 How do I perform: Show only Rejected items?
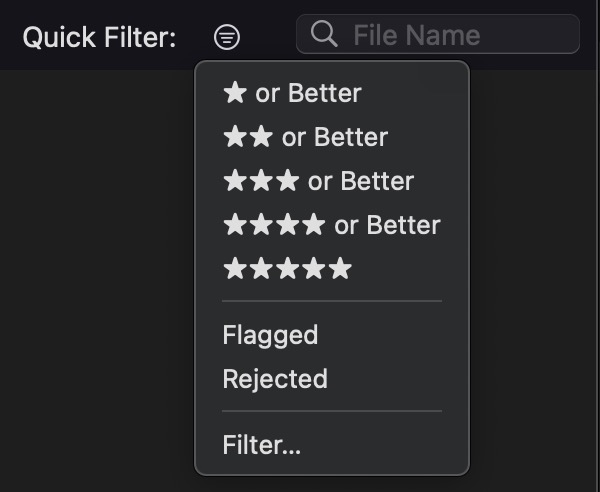click(x=275, y=379)
